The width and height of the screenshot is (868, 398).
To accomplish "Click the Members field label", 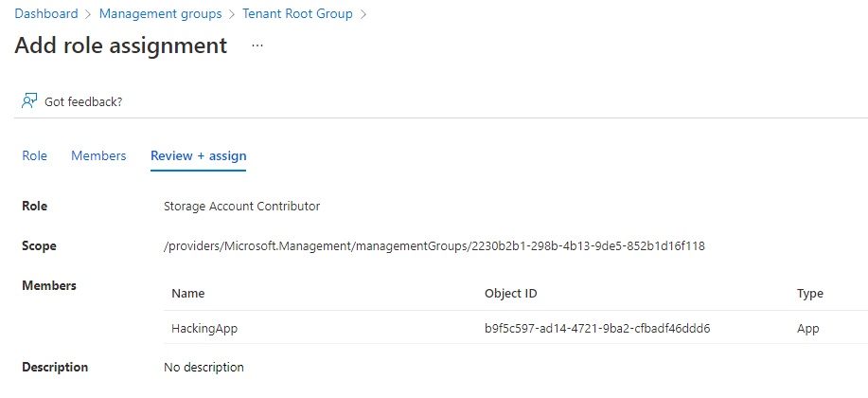I will [49, 285].
